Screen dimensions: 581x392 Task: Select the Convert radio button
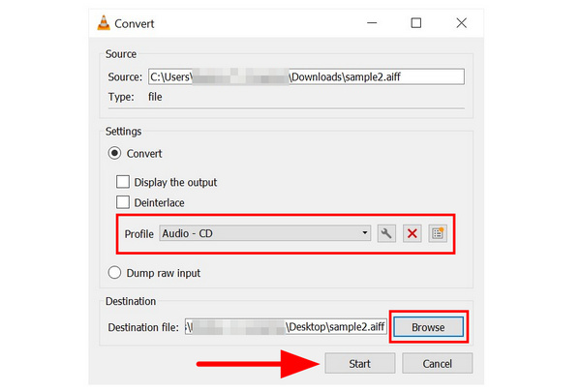114,153
